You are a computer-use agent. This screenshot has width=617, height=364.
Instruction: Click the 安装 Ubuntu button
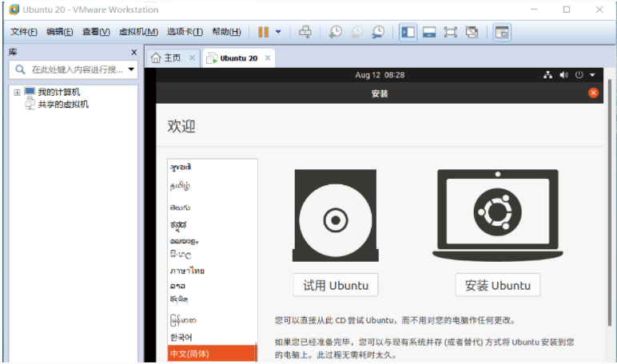tap(497, 285)
